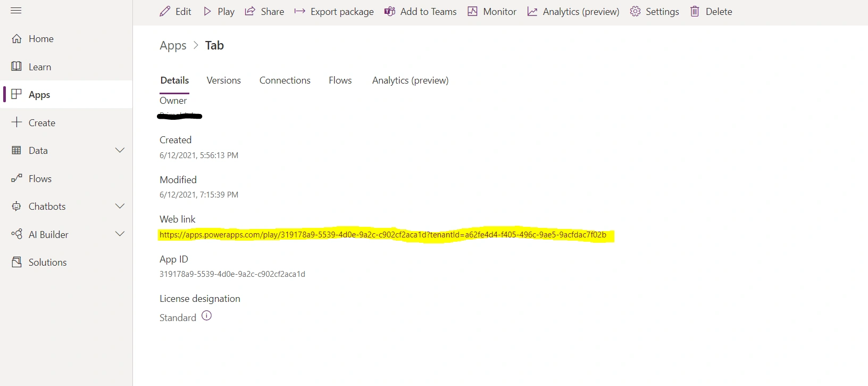This screenshot has width=868, height=386.
Task: Click the Delete trash can icon
Action: (x=695, y=11)
